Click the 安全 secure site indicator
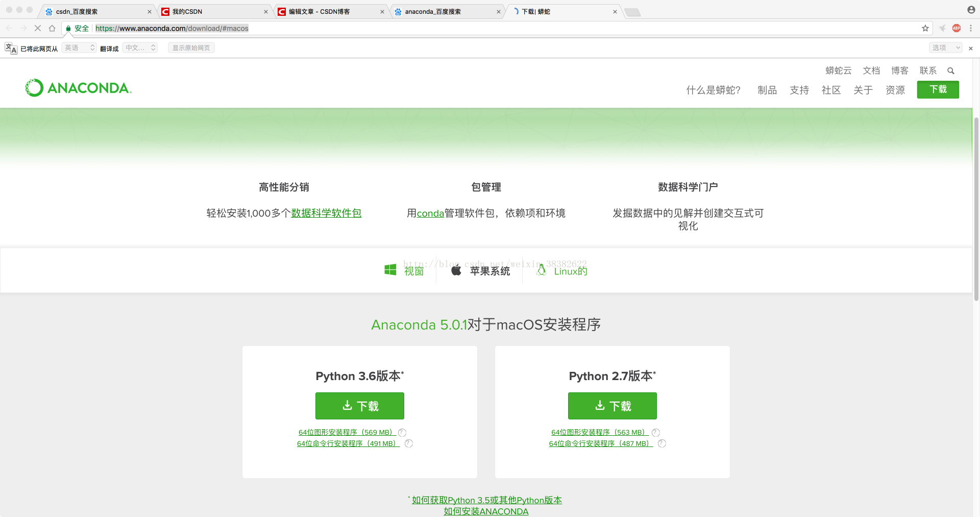Screen dimensions: 980x517 [x=78, y=28]
